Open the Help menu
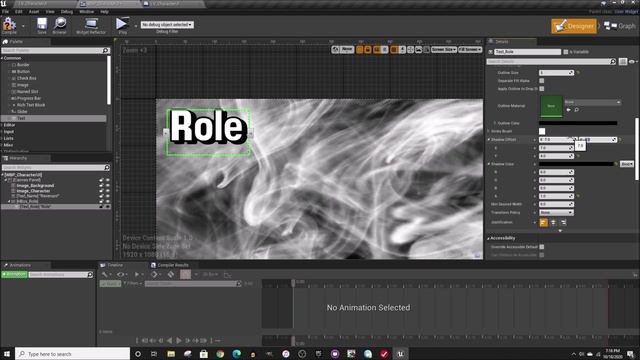Image resolution: width=640 pixels, height=360 pixels. click(x=104, y=11)
